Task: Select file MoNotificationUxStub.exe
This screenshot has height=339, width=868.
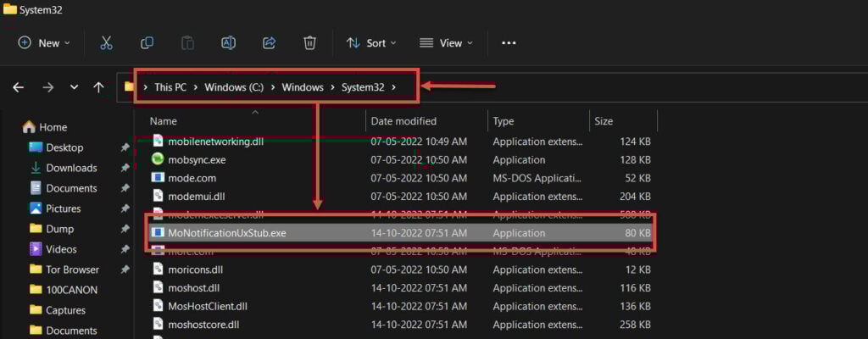Action: (227, 233)
